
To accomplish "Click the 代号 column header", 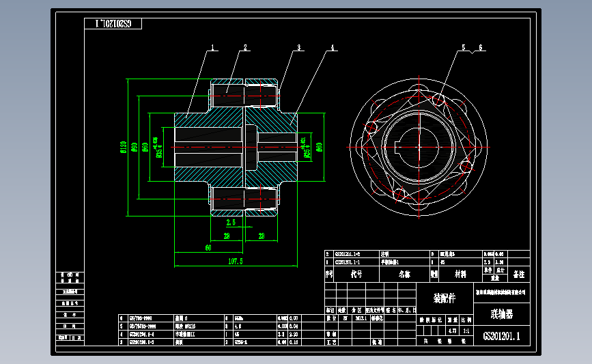I will pyautogui.click(x=356, y=274).
